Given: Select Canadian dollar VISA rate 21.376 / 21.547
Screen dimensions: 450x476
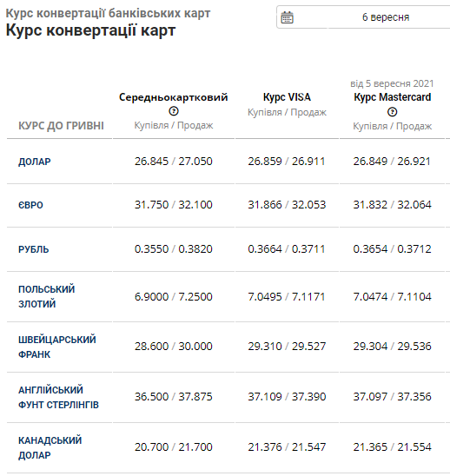Looking at the screenshot, I should [287, 446].
